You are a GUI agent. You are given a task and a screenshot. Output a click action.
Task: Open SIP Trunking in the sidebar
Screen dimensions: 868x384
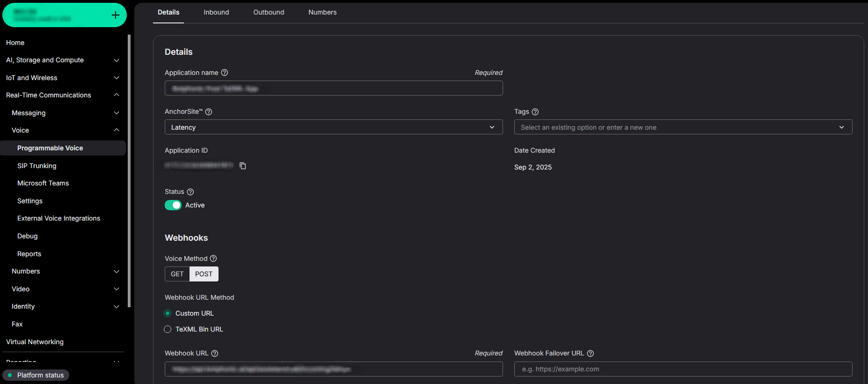(37, 166)
